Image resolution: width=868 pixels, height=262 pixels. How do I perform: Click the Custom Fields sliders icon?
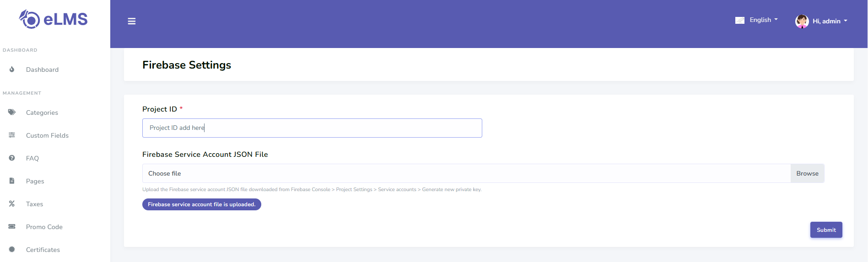(x=12, y=135)
